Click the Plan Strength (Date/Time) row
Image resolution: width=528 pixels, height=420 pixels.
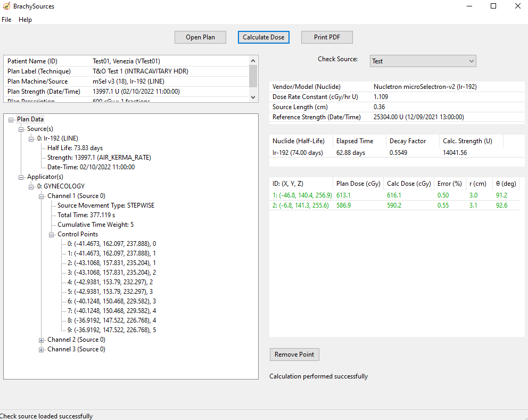click(127, 92)
